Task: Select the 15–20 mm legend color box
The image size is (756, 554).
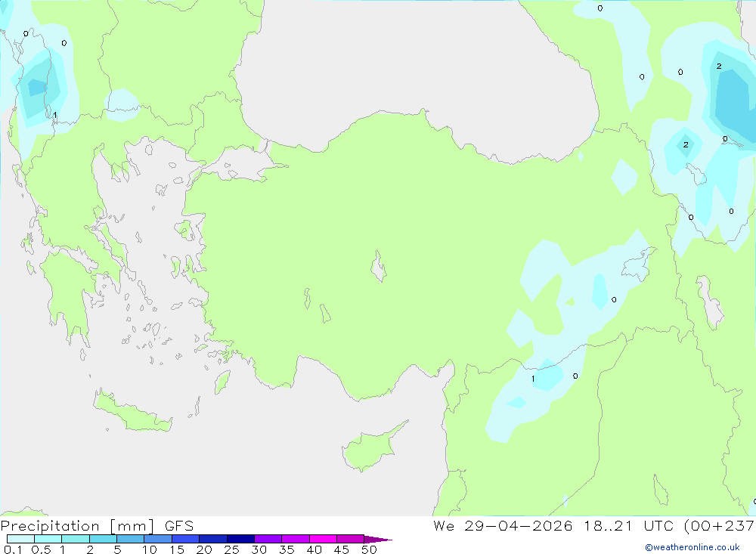Action: [185, 539]
